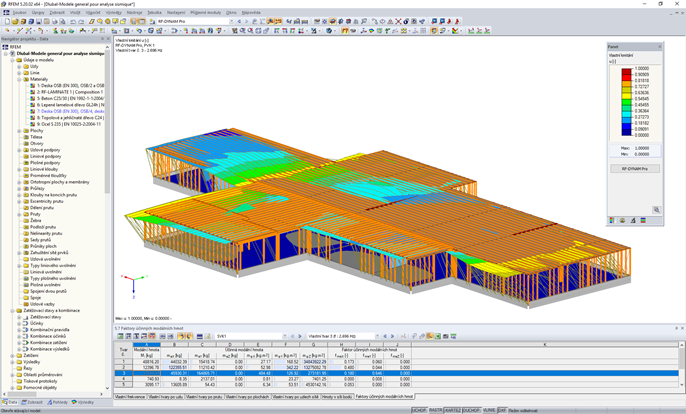Click the highlighted orange icon in table toolbar
Image resolution: width=686 pixels, height=414 pixels.
coord(429,336)
